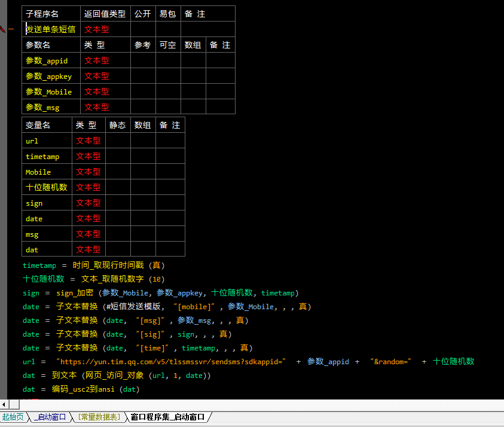This screenshot has height=427, width=504.
Task: Toggle 静态 cell for variable url
Action: click(x=118, y=141)
